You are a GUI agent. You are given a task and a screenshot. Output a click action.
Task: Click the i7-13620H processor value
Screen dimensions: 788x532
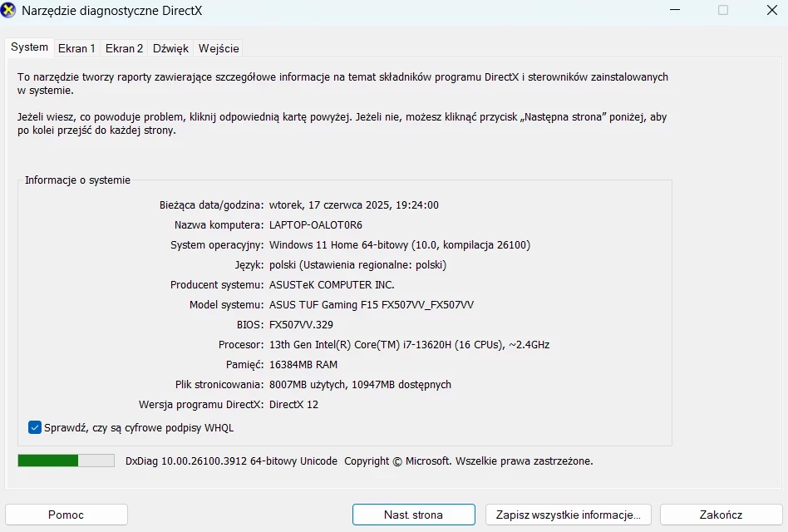(x=409, y=345)
